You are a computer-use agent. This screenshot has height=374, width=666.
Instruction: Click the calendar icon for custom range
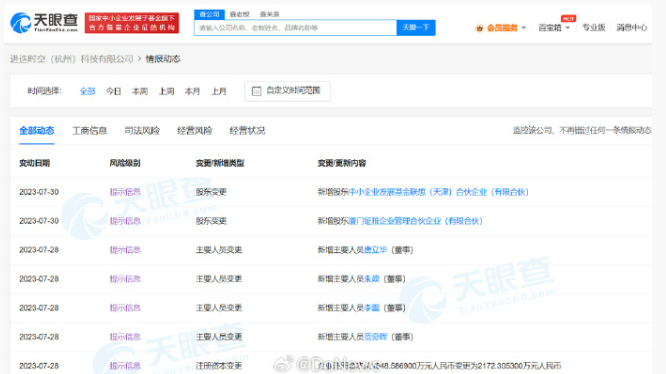[257, 91]
